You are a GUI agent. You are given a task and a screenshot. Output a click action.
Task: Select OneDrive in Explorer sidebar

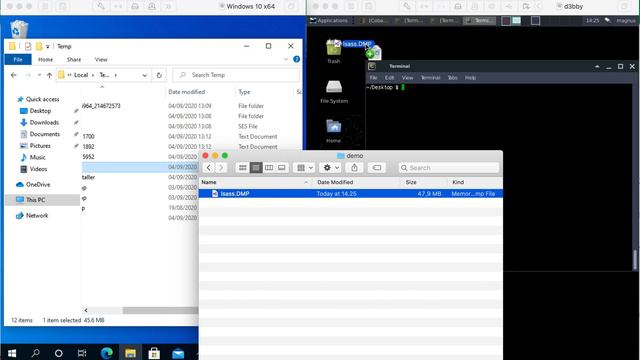38,184
